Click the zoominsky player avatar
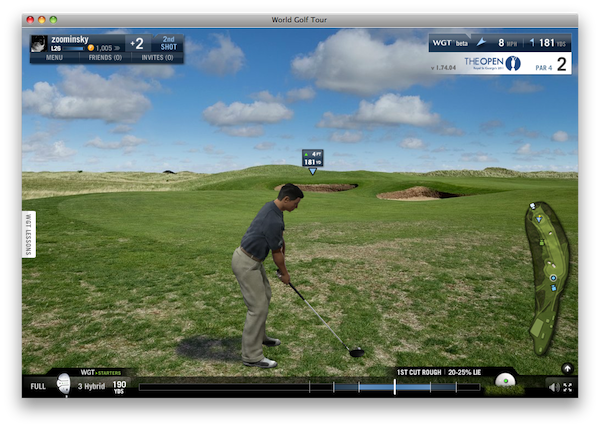600x428 pixels. tap(39, 44)
